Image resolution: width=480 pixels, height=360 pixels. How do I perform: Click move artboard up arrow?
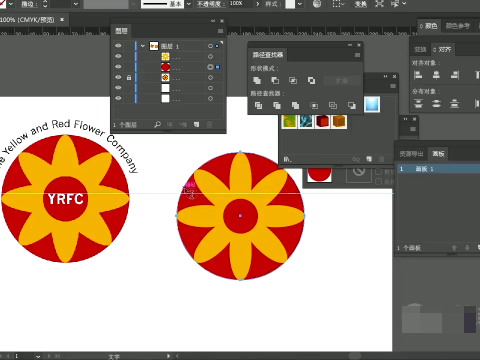454,248
